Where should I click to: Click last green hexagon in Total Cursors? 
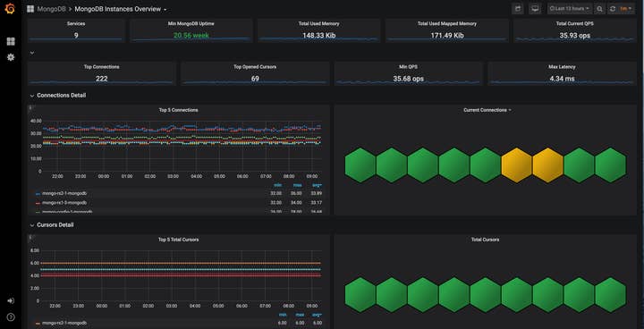[610, 294]
